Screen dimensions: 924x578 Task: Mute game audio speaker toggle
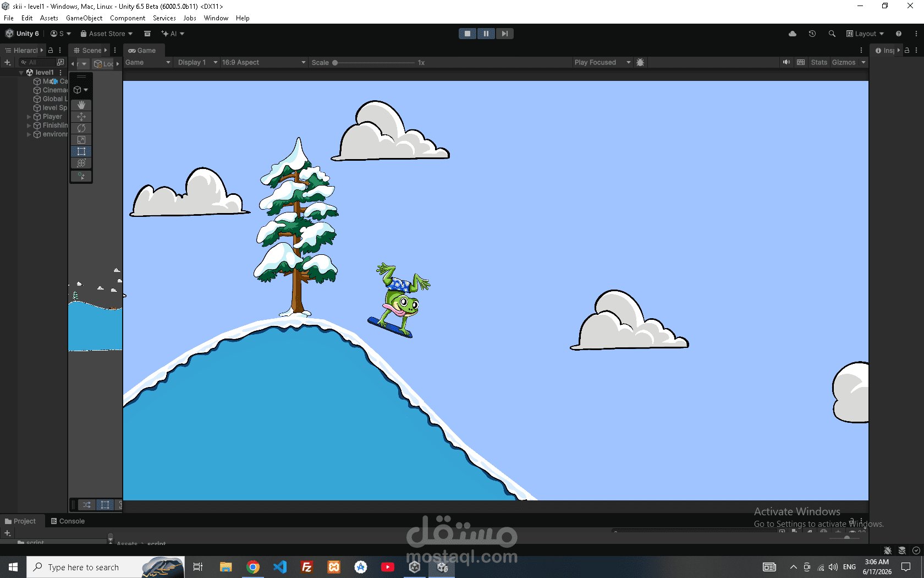tap(787, 62)
